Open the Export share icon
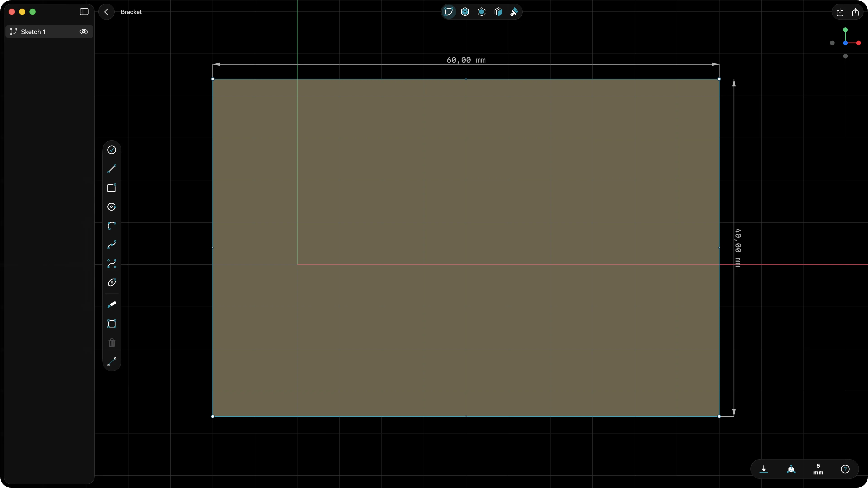The image size is (868, 488). click(x=855, y=12)
